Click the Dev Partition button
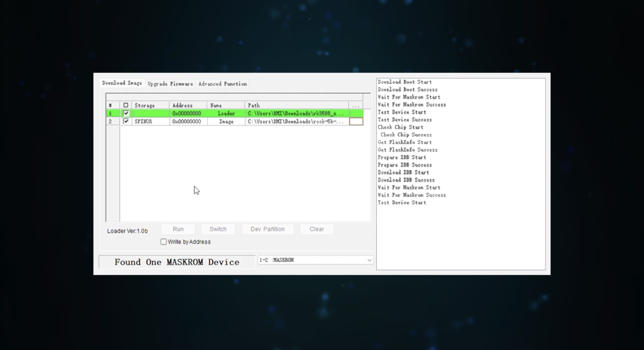The width and height of the screenshot is (644, 350). tap(267, 229)
